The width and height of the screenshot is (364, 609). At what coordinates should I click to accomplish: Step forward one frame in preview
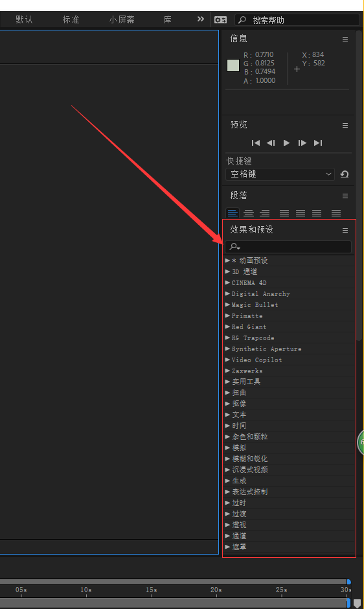coord(302,143)
